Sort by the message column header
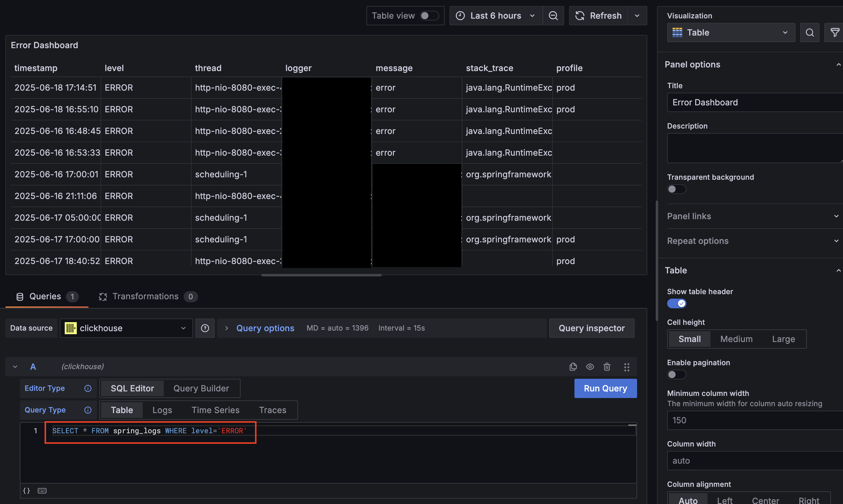 (394, 68)
